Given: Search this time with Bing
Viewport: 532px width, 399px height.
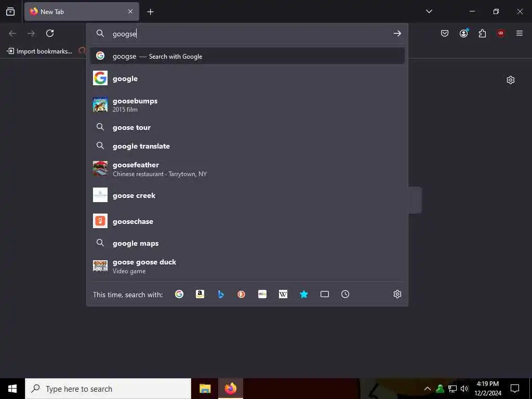Looking at the screenshot, I should [220, 294].
